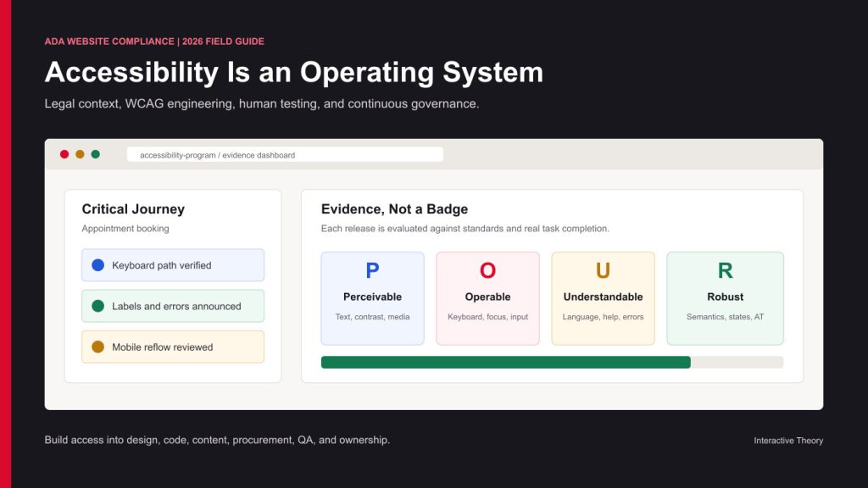868x488 pixels.
Task: Click the accessibility-program / evidence dashboard address bar
Action: (285, 154)
